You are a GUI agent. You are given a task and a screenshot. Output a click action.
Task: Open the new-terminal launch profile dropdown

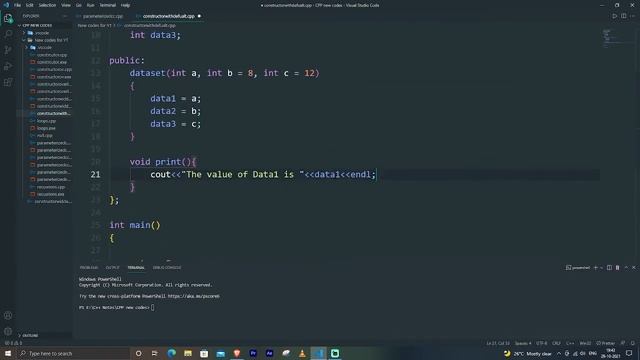(602, 268)
